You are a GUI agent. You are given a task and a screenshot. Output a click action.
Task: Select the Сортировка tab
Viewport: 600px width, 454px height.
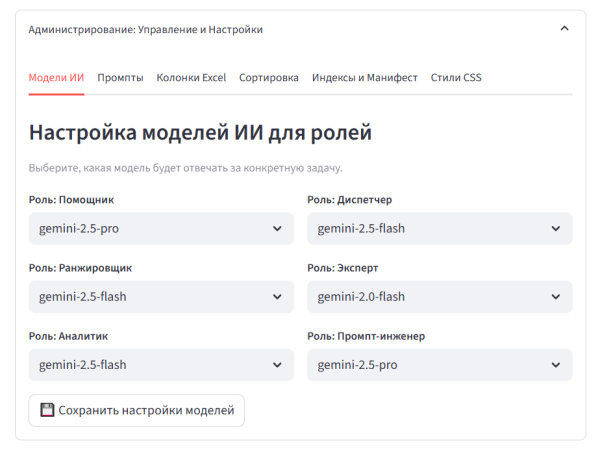(269, 78)
